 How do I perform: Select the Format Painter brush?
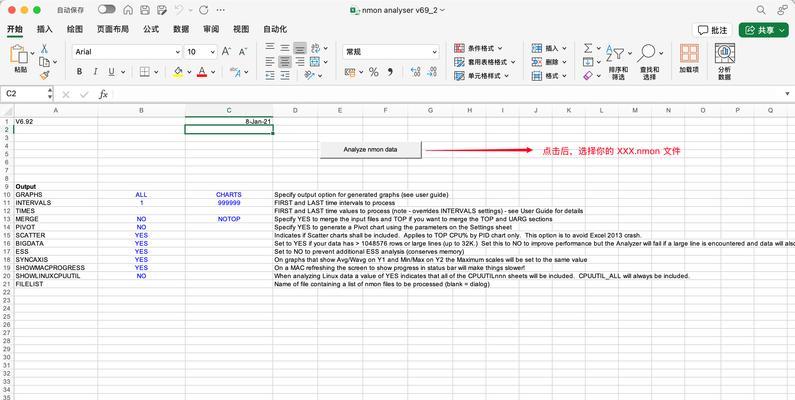pos(45,75)
